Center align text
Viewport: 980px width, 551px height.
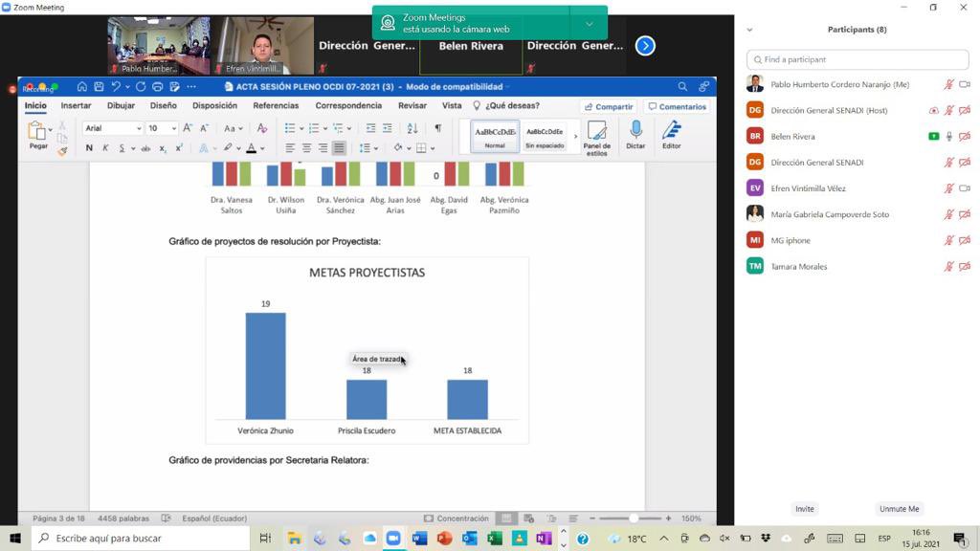(306, 148)
